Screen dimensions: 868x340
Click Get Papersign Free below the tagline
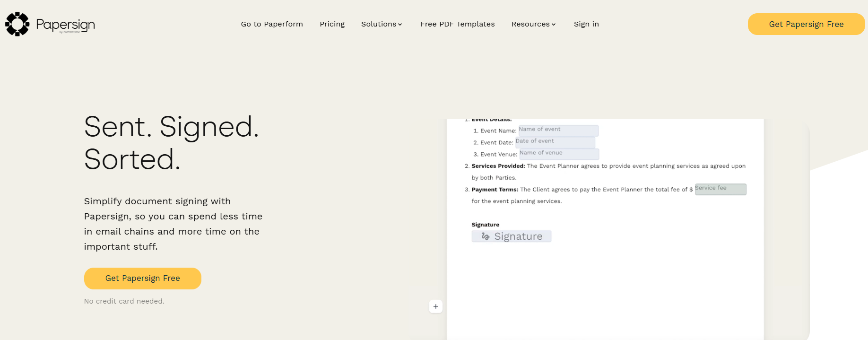pyautogui.click(x=142, y=279)
